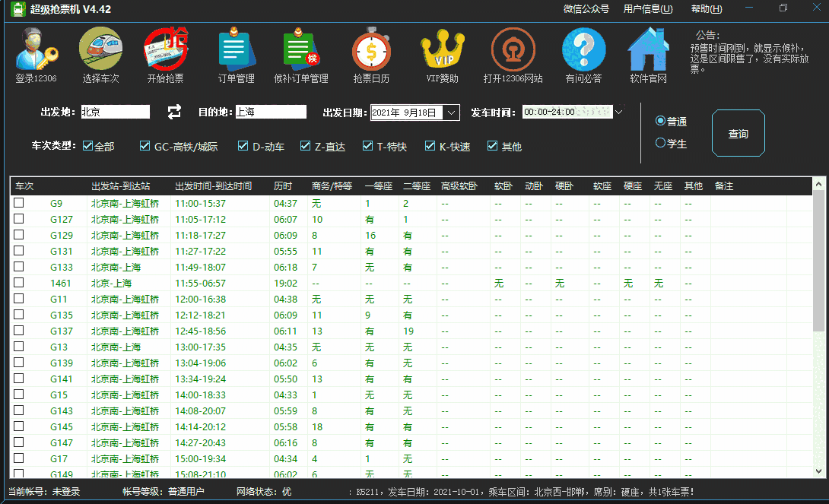
Task: Open 候补订单管理 waitlist orders
Action: click(x=301, y=53)
